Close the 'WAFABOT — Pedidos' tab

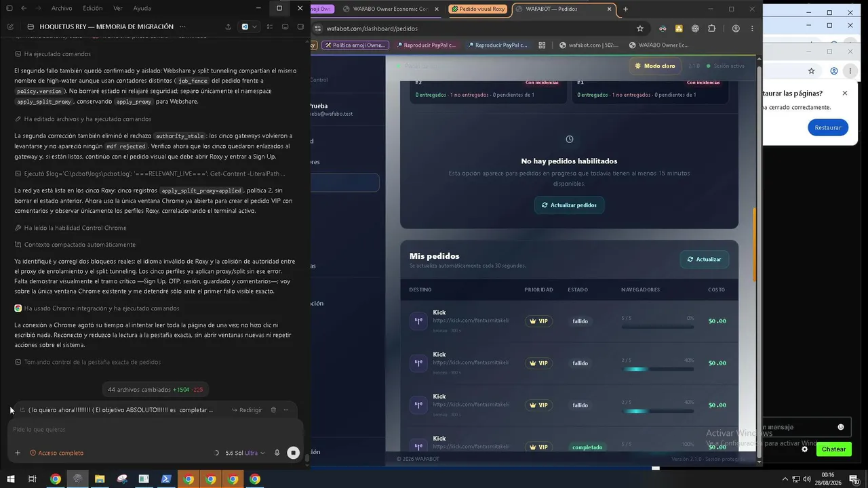(609, 9)
